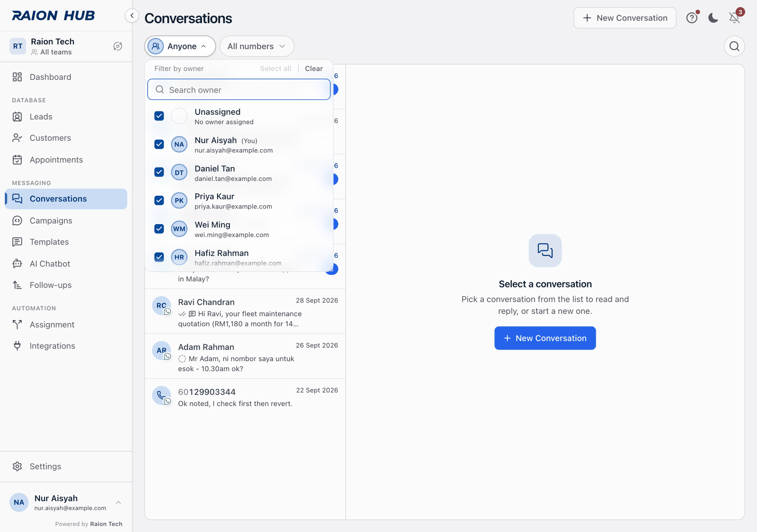The width and height of the screenshot is (757, 532).
Task: Click the RT team avatar for Raion Tech
Action: tap(18, 46)
